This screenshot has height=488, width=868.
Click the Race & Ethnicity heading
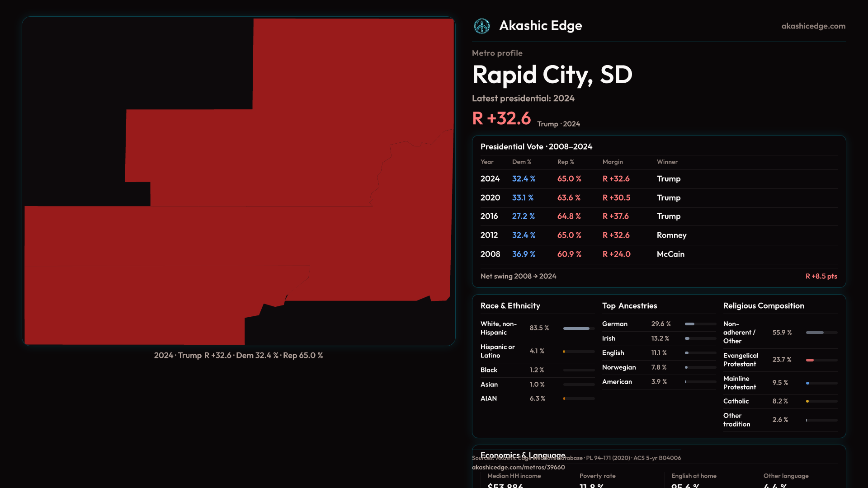point(510,306)
